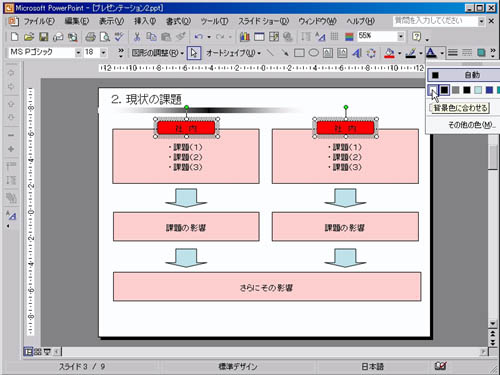
Task: Save the presentation with the floppy disk icon
Action: (x=43, y=37)
